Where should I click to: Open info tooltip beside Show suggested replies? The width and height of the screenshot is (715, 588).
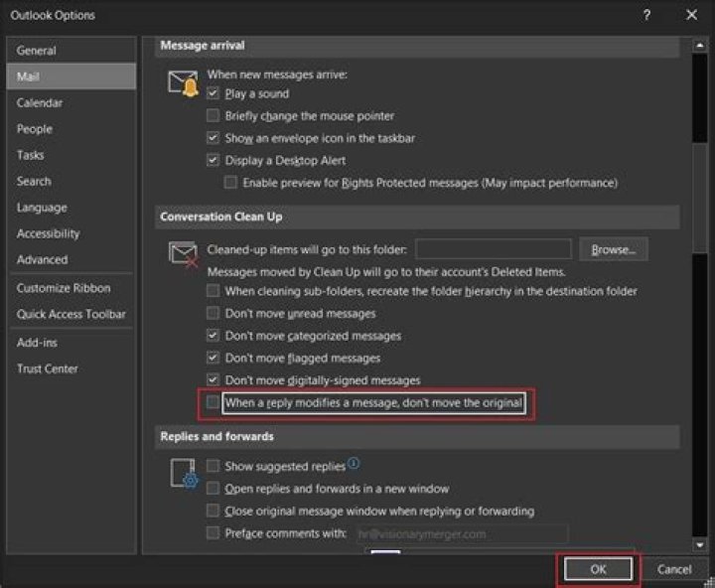pyautogui.click(x=354, y=464)
